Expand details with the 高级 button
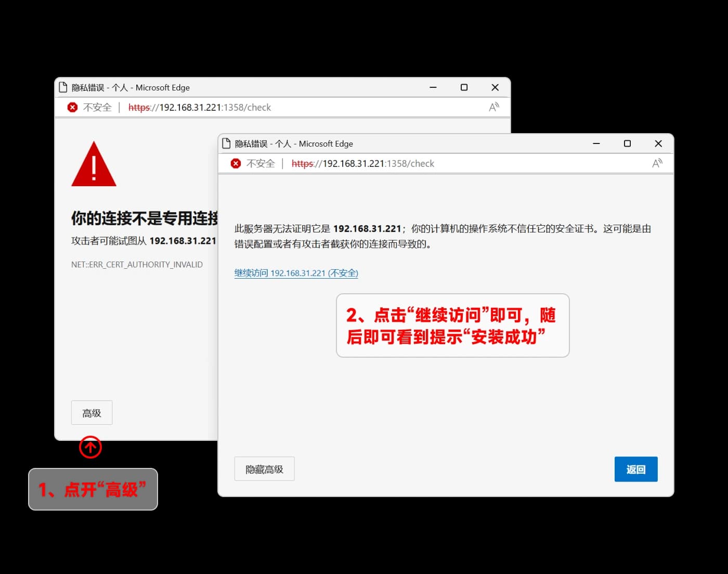Image resolution: width=728 pixels, height=574 pixels. pos(92,413)
